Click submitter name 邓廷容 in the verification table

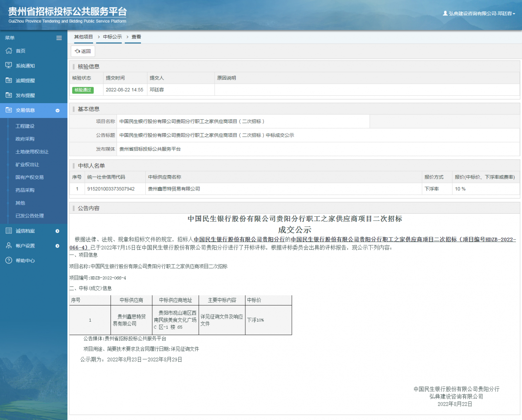pyautogui.click(x=157, y=90)
